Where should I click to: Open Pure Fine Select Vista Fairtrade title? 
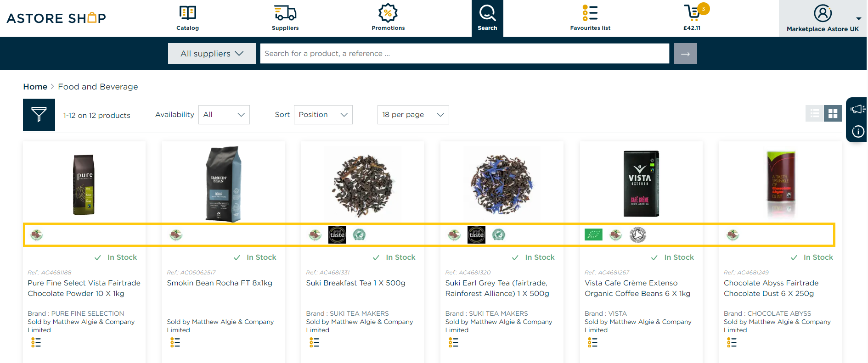click(x=84, y=288)
